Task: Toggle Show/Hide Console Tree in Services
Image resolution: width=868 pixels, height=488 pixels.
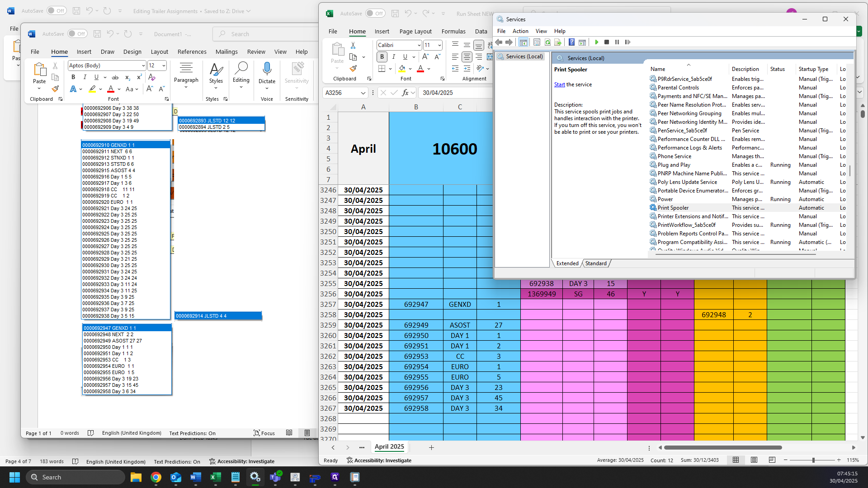Action: [x=523, y=42]
